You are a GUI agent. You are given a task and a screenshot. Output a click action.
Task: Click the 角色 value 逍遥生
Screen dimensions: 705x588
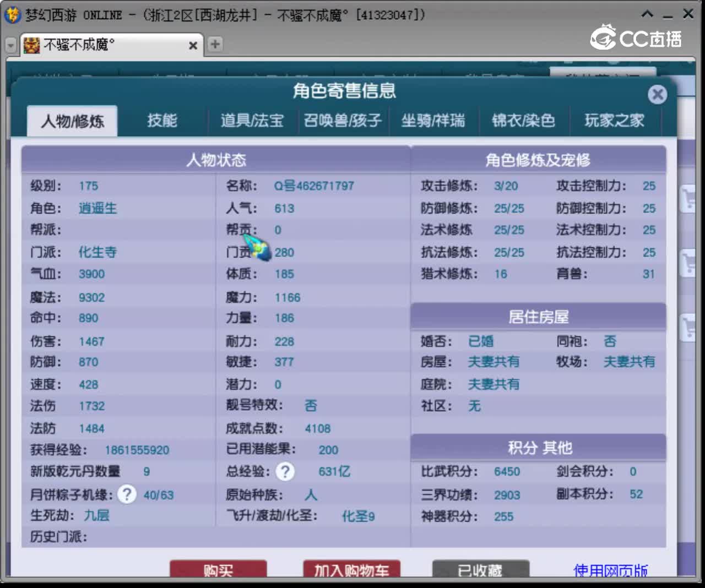pyautogui.click(x=97, y=208)
